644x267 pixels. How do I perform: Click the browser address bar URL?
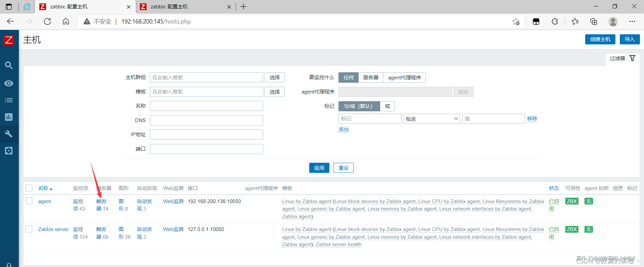point(156,22)
